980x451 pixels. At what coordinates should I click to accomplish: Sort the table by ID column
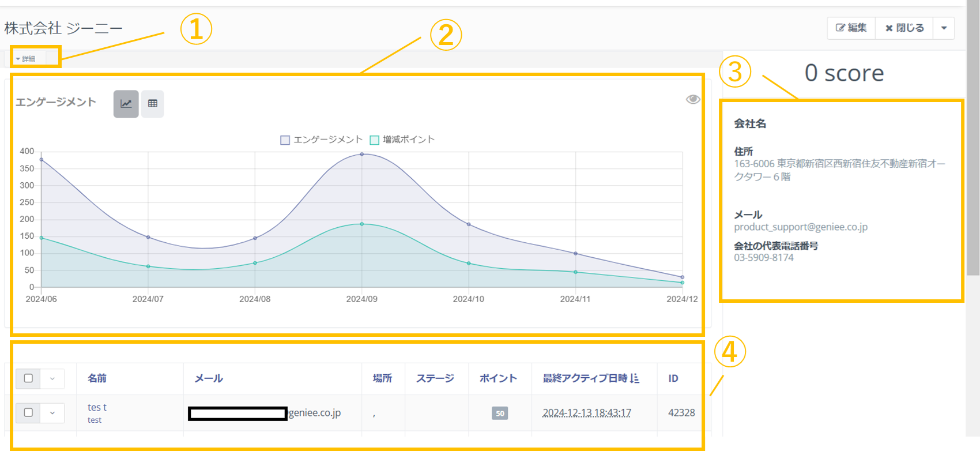tap(673, 378)
